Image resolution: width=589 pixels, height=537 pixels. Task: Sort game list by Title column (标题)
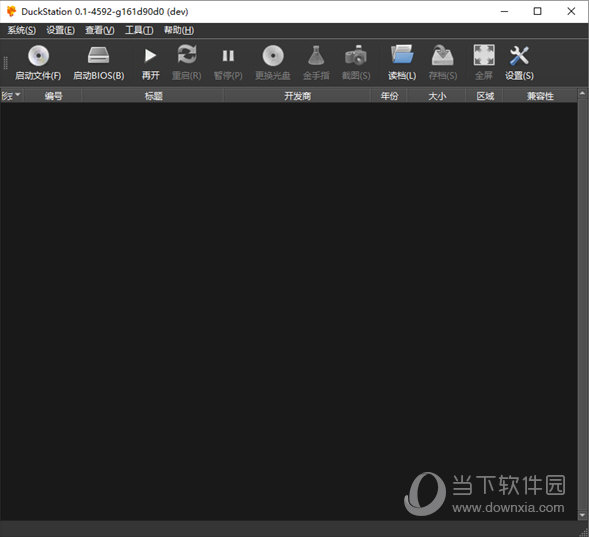pos(153,96)
